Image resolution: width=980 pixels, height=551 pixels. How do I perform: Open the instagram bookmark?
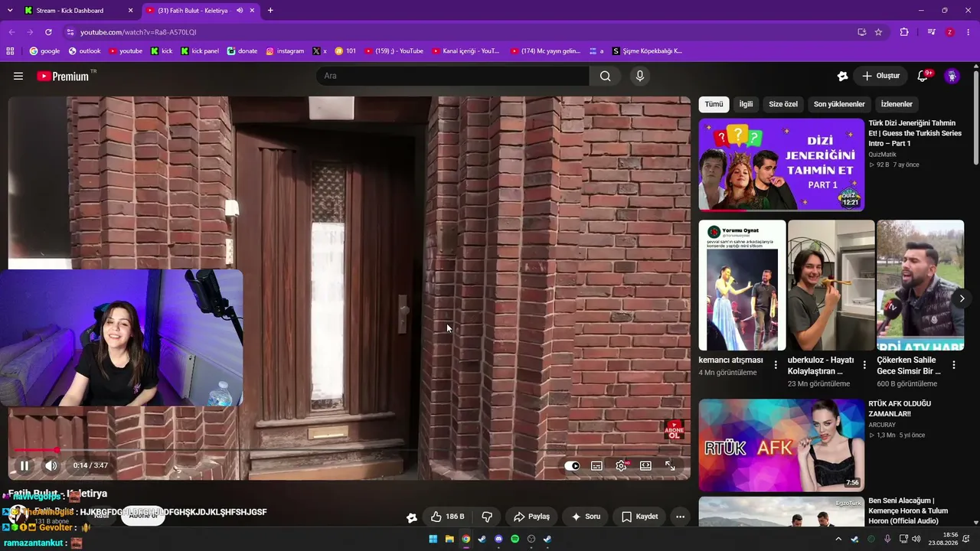[285, 51]
